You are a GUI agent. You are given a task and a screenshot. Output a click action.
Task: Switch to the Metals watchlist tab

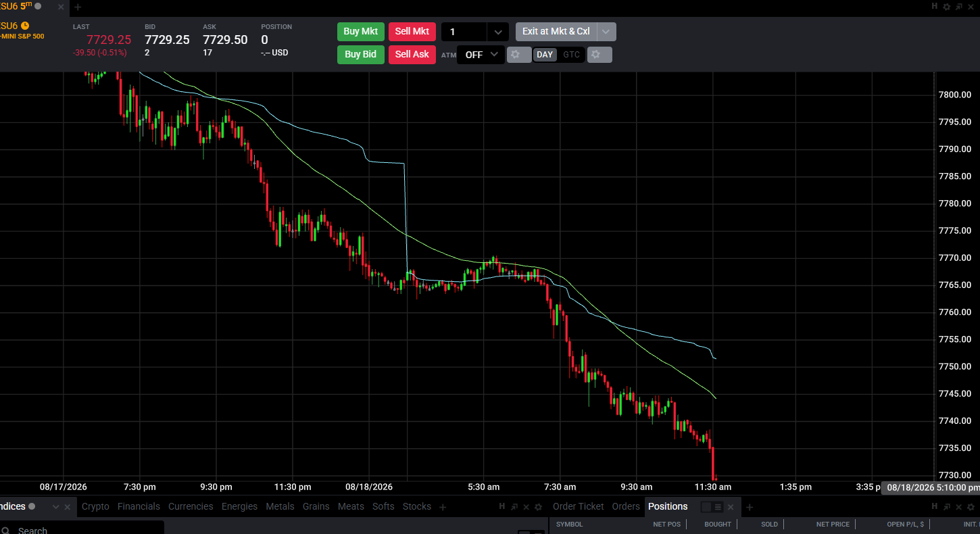[x=280, y=506]
